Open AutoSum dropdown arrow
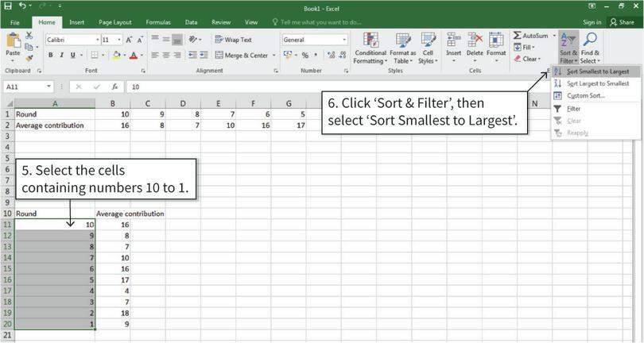This screenshot has height=343, width=644. [x=554, y=36]
